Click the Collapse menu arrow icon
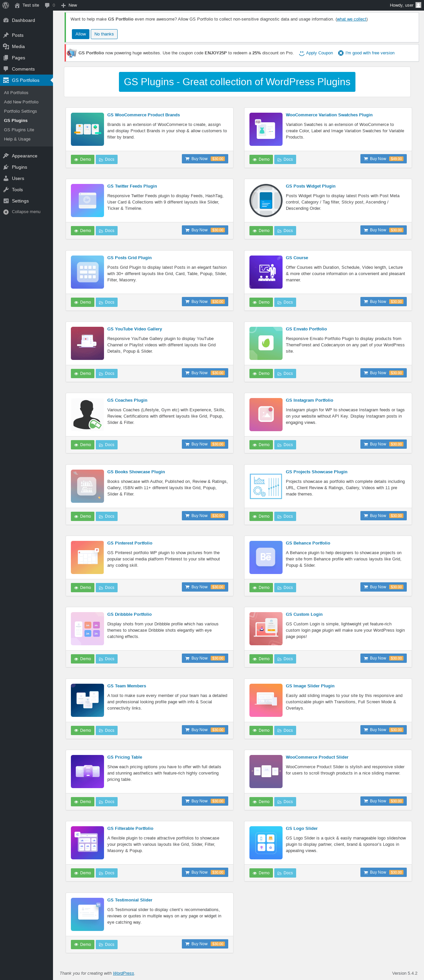Viewport: 424px width, 980px height. coord(6,212)
